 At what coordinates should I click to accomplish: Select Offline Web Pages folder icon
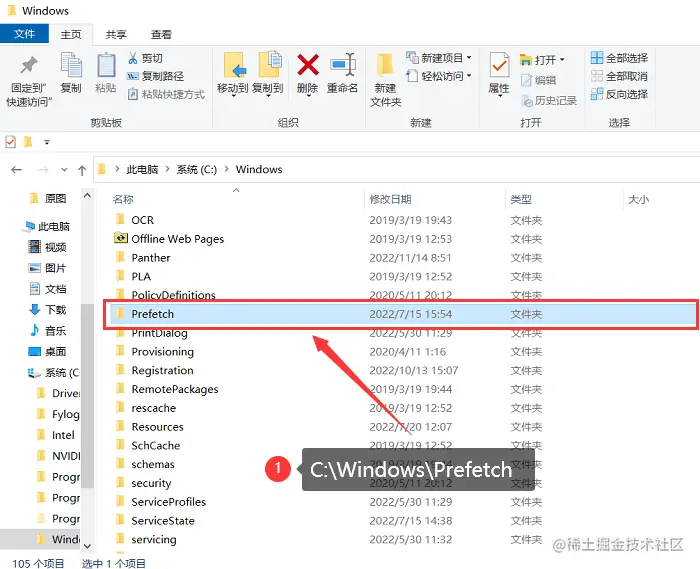(121, 238)
